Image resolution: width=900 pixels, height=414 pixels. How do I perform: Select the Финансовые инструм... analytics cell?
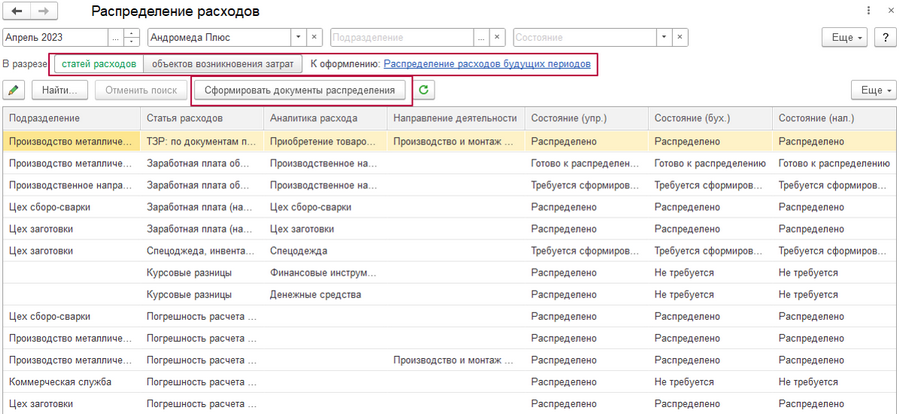point(325,273)
